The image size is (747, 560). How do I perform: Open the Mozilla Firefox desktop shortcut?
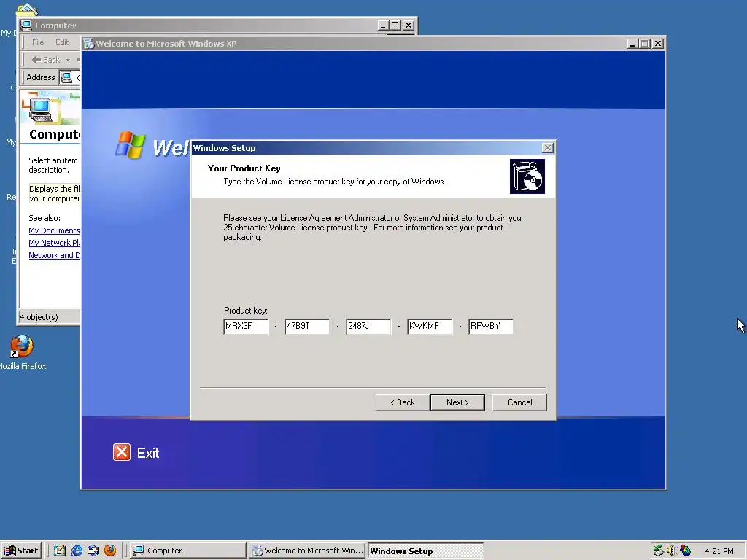[23, 353]
